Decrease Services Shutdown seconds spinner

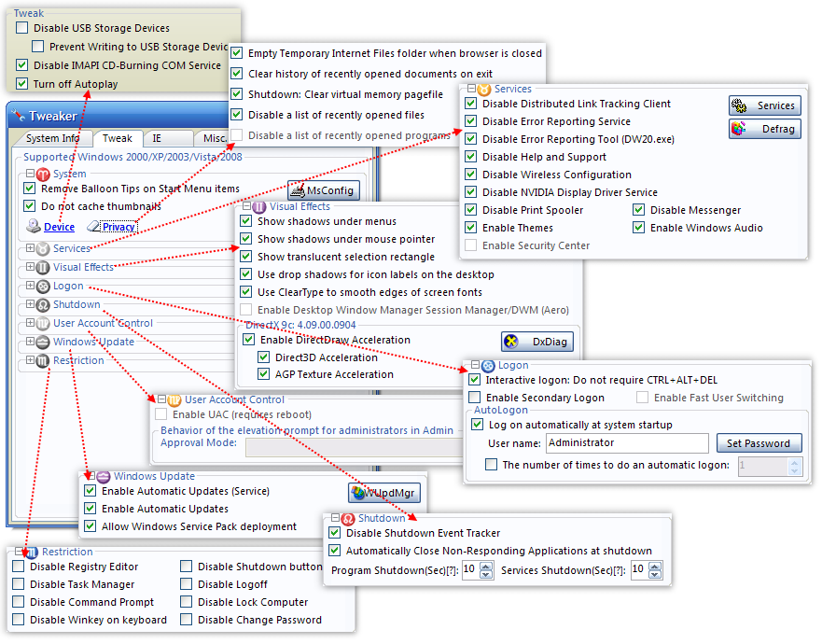coord(655,574)
